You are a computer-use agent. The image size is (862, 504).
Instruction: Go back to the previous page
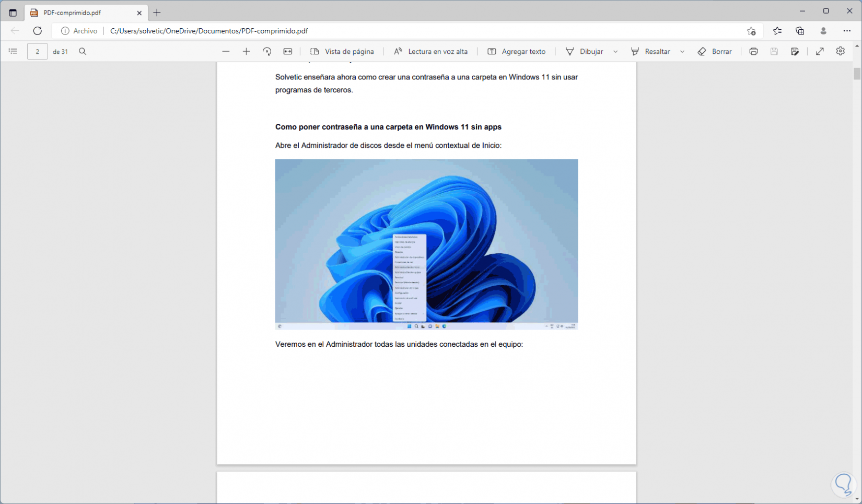[x=15, y=31]
